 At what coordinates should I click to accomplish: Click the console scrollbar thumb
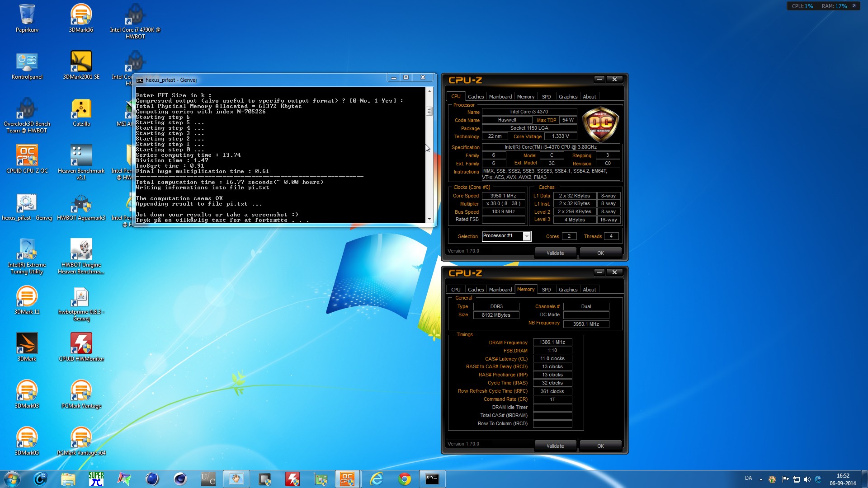[429, 111]
